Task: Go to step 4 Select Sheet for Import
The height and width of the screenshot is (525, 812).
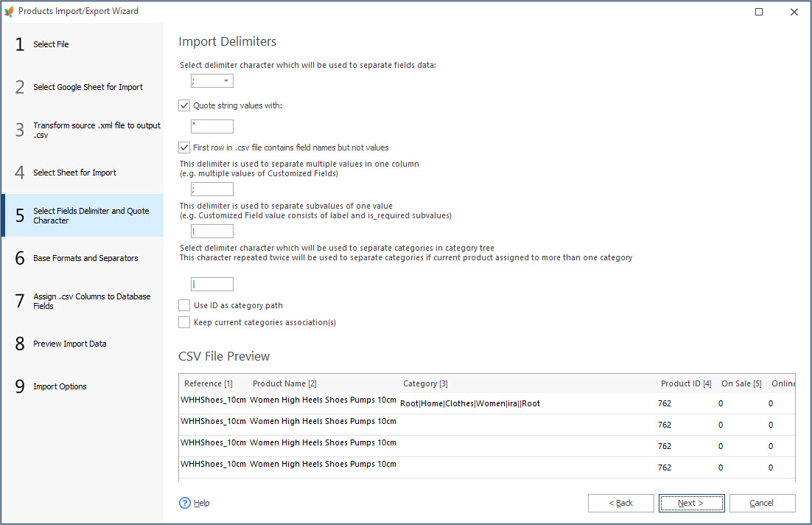Action: (83, 173)
